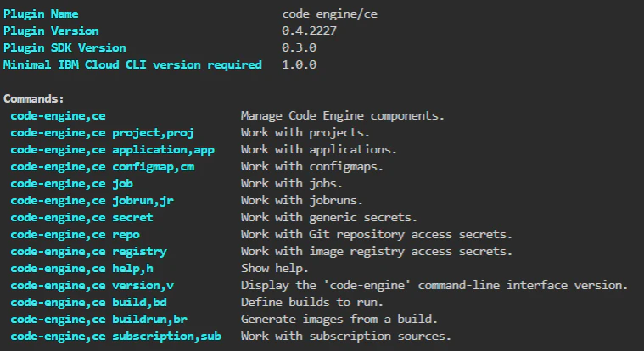Viewport: 644px width, 351px height.
Task: Click 'Generate images from a build.' description
Action: click(x=339, y=319)
